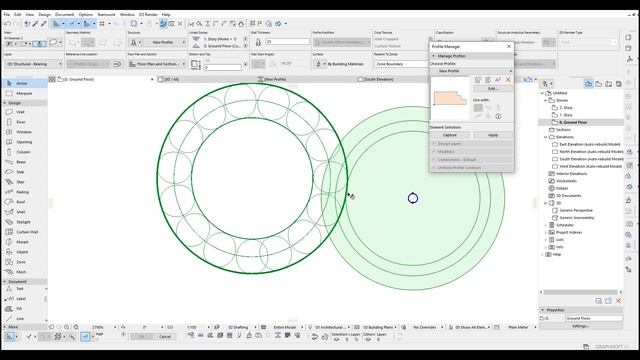
Task: Toggle the highlighted trace icon in top toolbar
Action: (163, 24)
